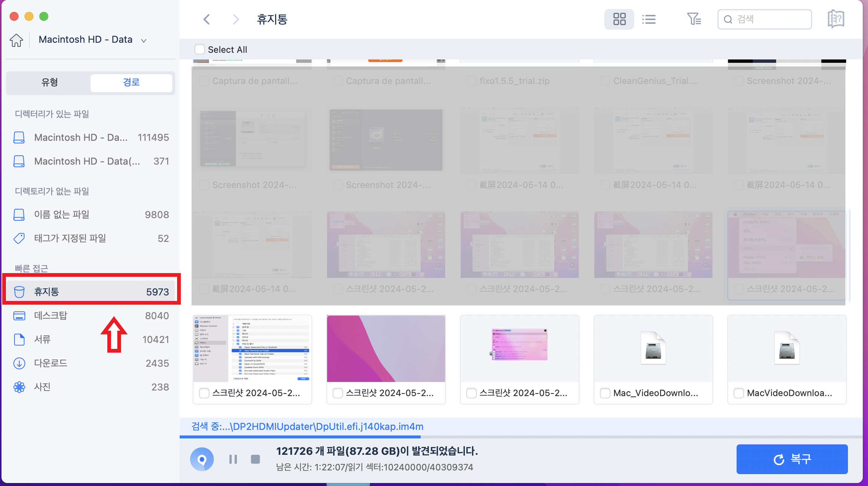Click the 복구 recovery button

pos(792,459)
